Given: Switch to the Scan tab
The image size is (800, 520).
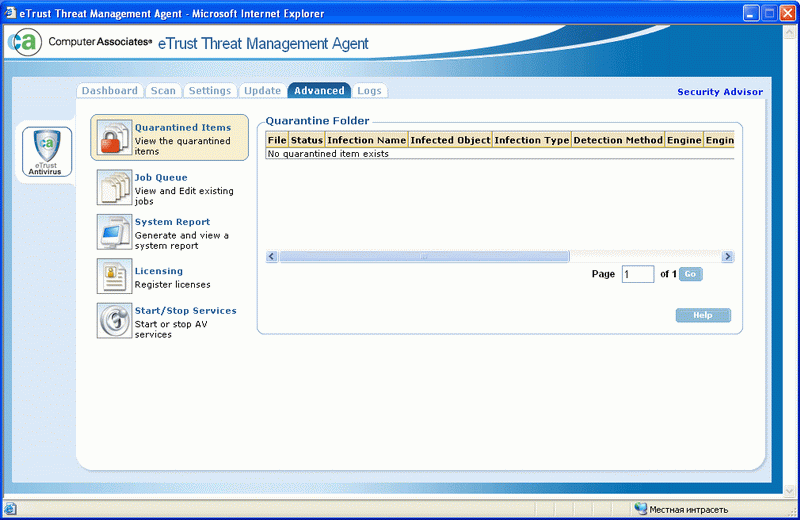Looking at the screenshot, I should (x=163, y=90).
